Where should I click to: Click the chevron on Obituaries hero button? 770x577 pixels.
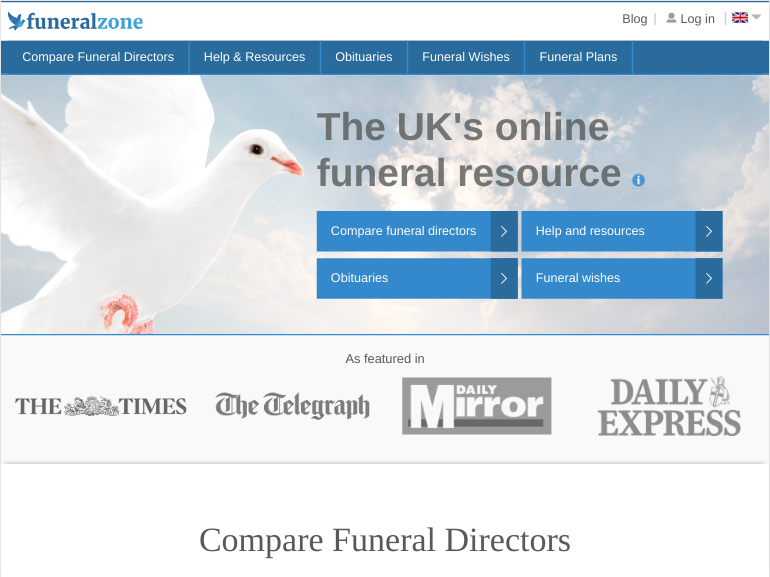point(504,278)
